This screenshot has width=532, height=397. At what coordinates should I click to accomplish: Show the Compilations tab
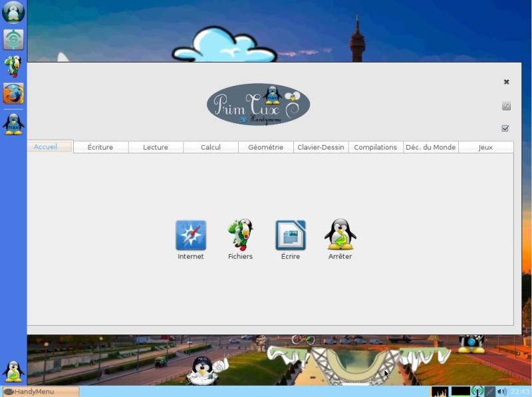tap(376, 147)
